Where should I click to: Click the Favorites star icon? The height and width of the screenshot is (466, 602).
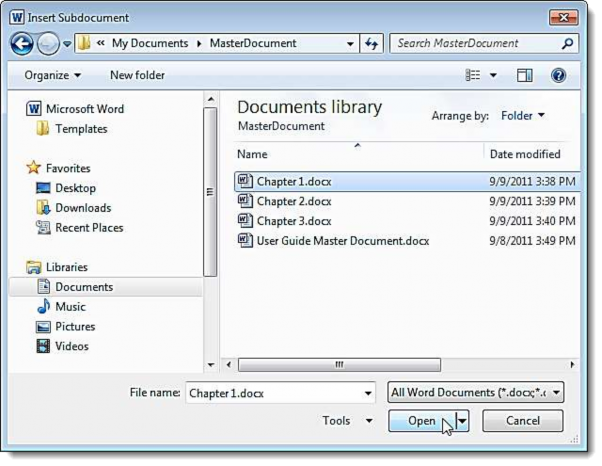click(33, 167)
